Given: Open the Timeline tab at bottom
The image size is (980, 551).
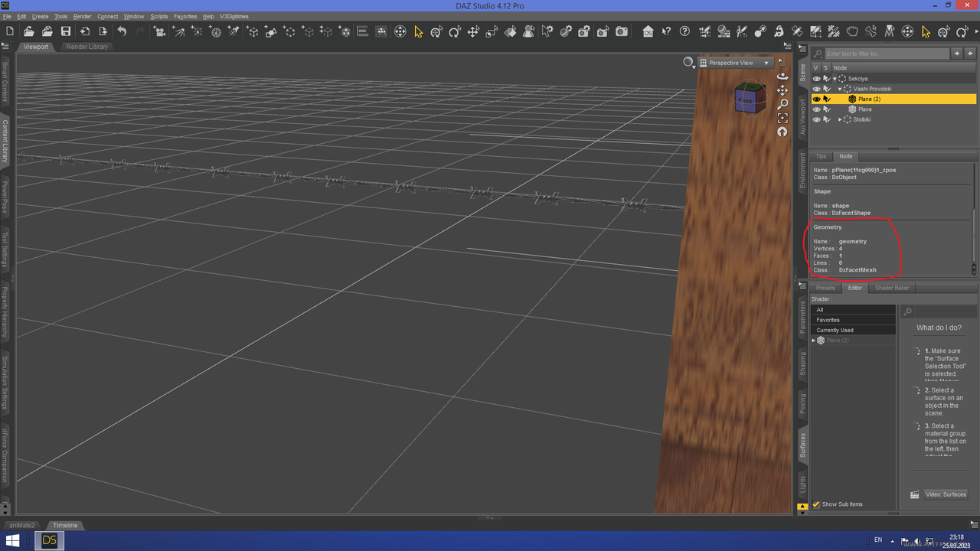Looking at the screenshot, I should click(x=65, y=525).
